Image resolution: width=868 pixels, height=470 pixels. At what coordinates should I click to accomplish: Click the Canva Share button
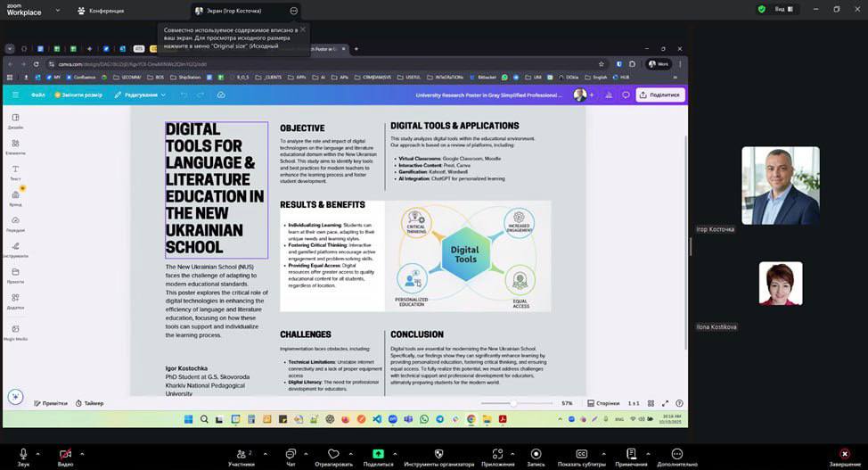click(x=659, y=95)
